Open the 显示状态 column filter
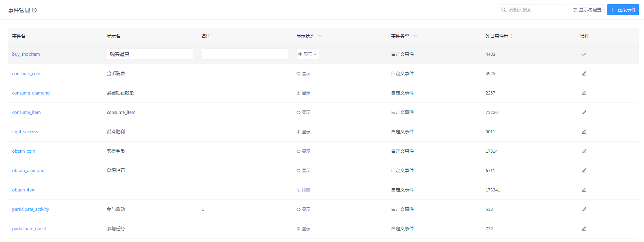 point(320,36)
